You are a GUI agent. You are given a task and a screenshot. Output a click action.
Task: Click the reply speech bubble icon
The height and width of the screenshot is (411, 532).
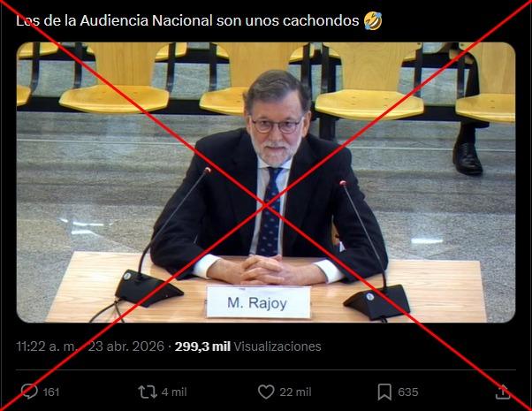coord(29,392)
